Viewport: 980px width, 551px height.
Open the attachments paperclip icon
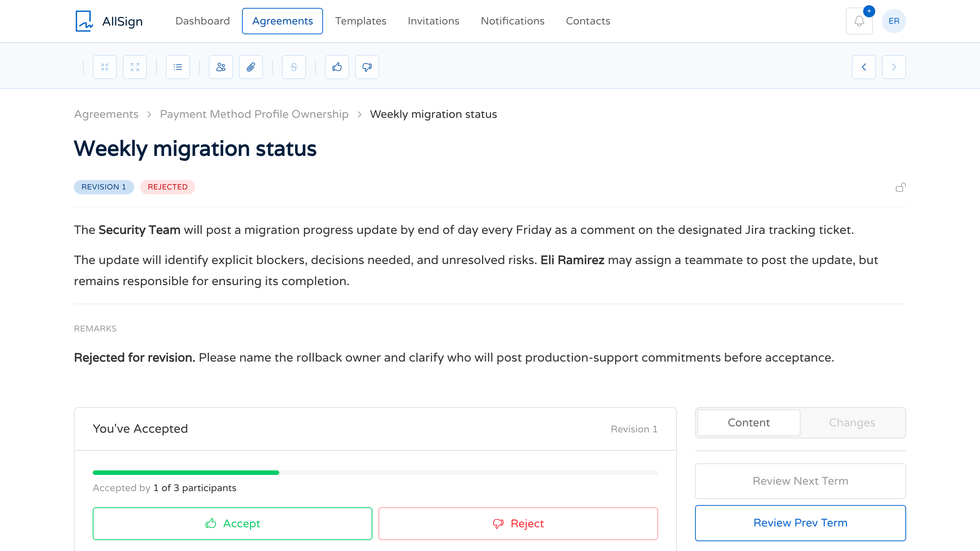251,67
